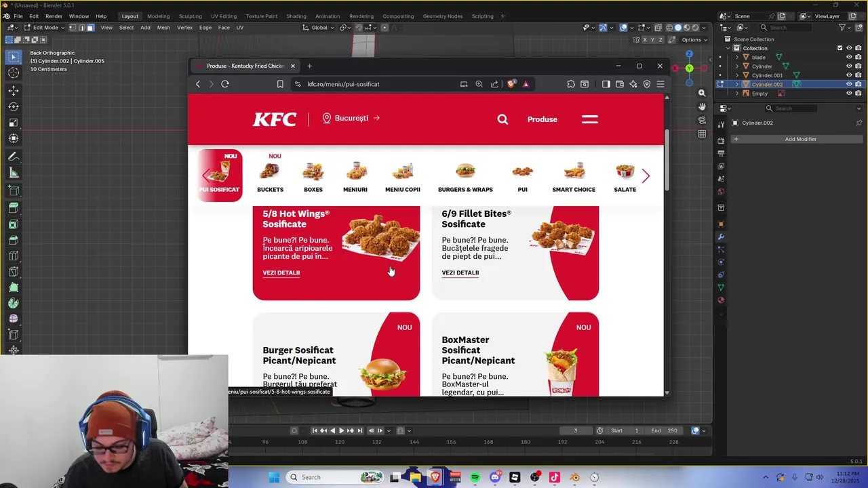The image size is (868, 488).
Task: Open outliner filter dropdown funnel
Action: click(845, 28)
